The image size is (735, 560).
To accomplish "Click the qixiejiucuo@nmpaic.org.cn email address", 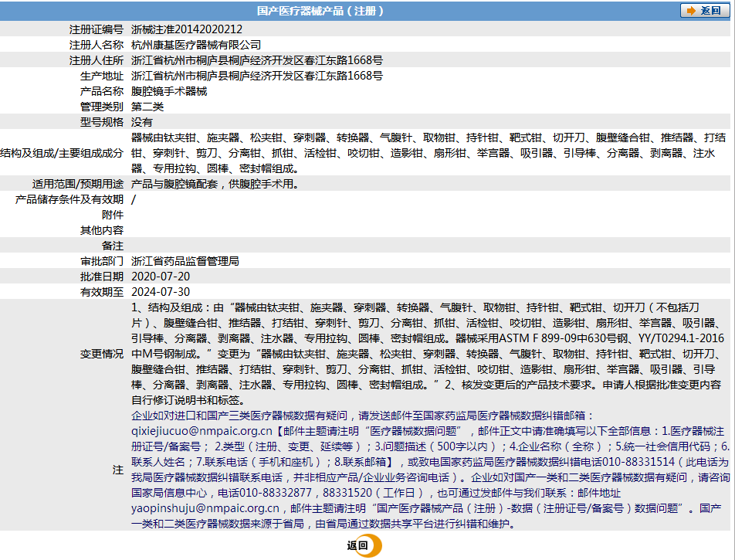I will [202, 431].
